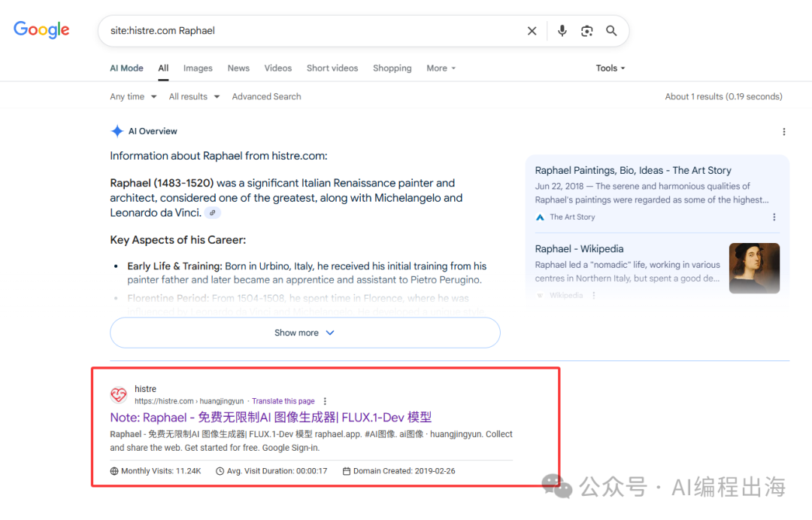Open the Advanced Search link
This screenshot has height=520, width=812.
tap(266, 96)
